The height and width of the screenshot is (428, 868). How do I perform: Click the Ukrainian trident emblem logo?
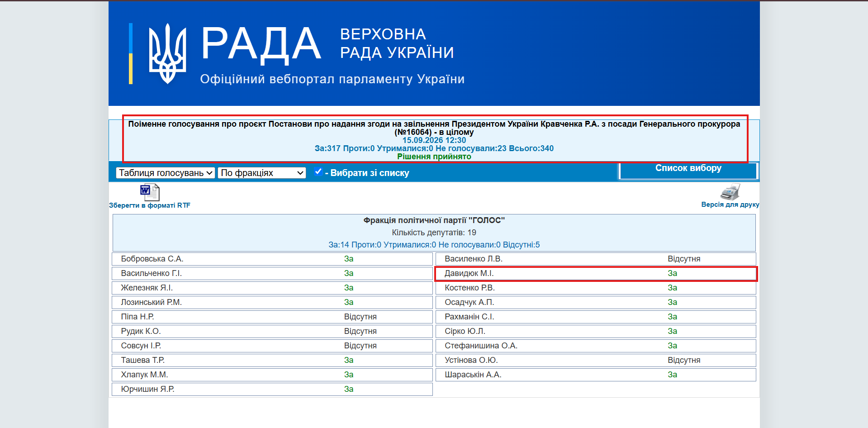point(167,54)
